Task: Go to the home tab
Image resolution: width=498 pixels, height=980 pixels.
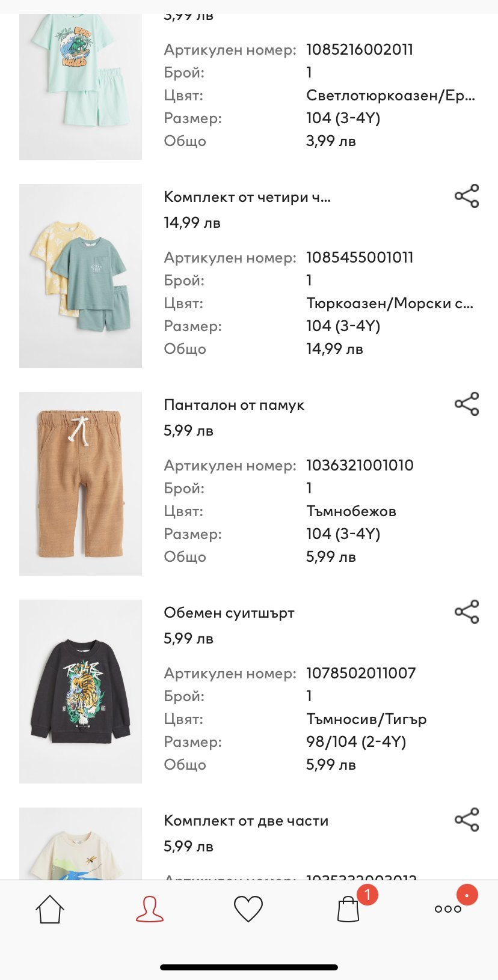Action: pos(50,909)
